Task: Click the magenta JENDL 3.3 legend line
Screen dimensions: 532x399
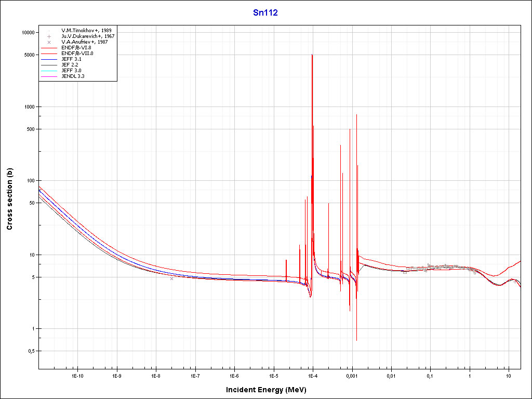Action: tap(49, 76)
